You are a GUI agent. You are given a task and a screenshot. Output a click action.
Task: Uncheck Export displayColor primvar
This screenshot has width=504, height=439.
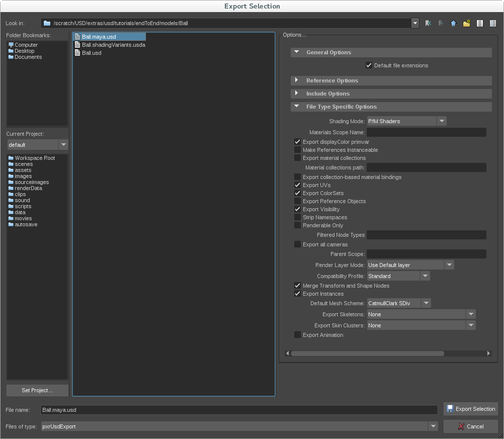pyautogui.click(x=298, y=142)
